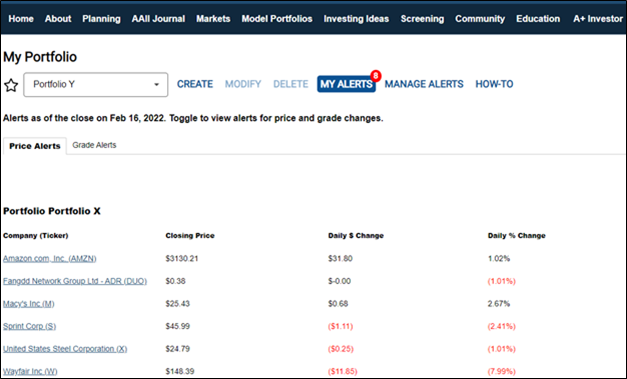This screenshot has width=627, height=379.
Task: Open the Markets menu
Action: point(213,19)
